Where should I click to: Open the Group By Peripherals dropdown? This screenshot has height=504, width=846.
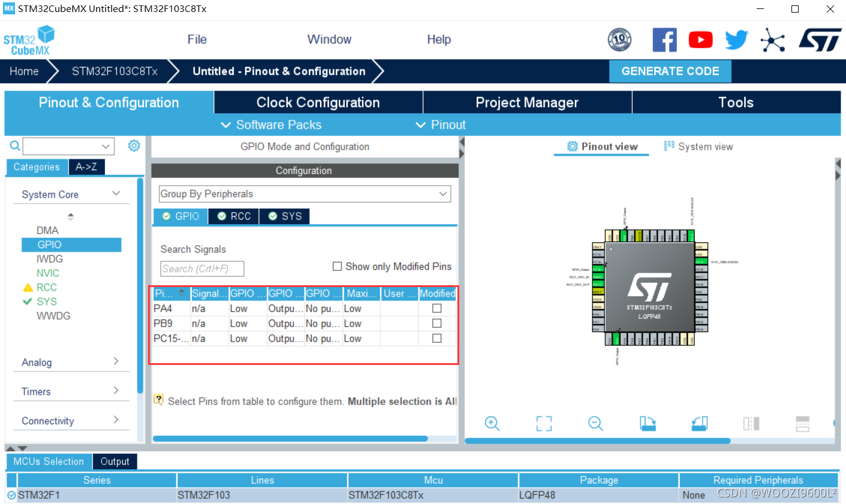pos(305,194)
